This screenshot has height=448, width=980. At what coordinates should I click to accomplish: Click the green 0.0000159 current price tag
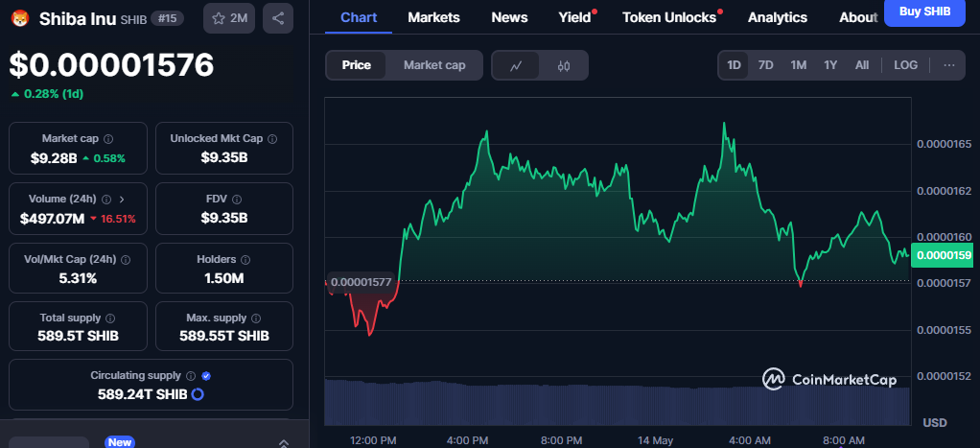click(944, 255)
